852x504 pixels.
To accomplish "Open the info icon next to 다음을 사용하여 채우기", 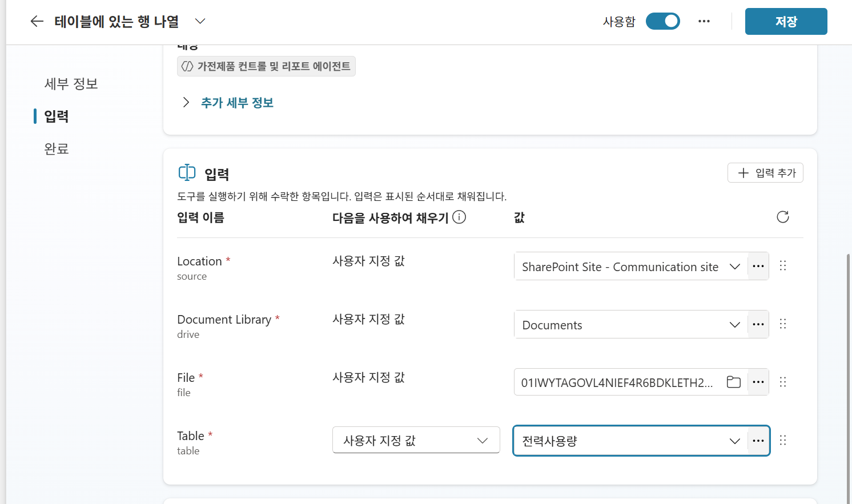I will pos(459,217).
